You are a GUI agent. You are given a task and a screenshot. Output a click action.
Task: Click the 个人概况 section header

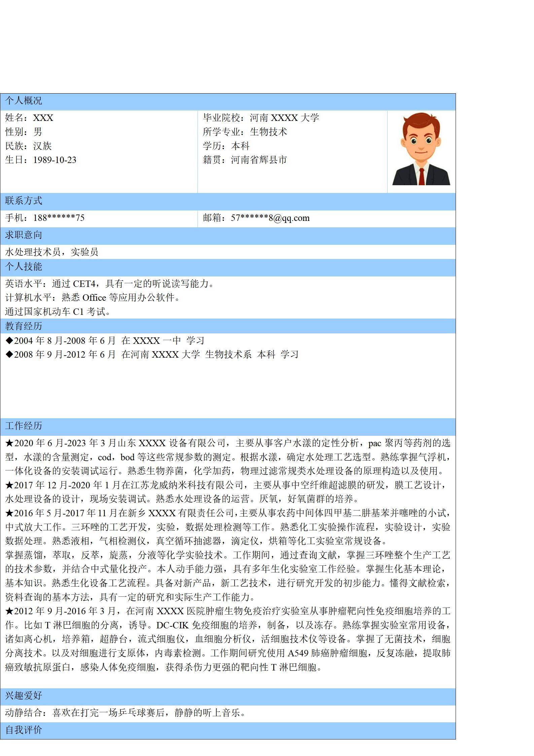pos(24,101)
